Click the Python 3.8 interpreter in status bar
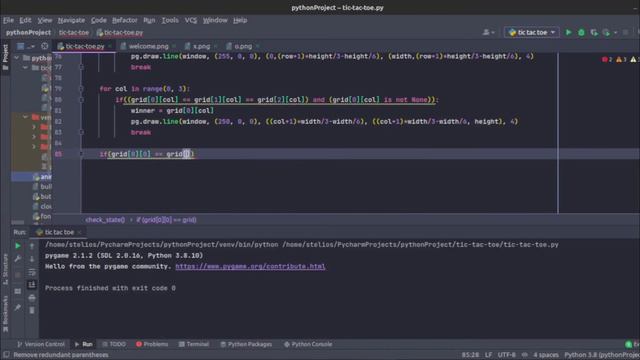Viewport: 640px width, 360px height. point(602,355)
